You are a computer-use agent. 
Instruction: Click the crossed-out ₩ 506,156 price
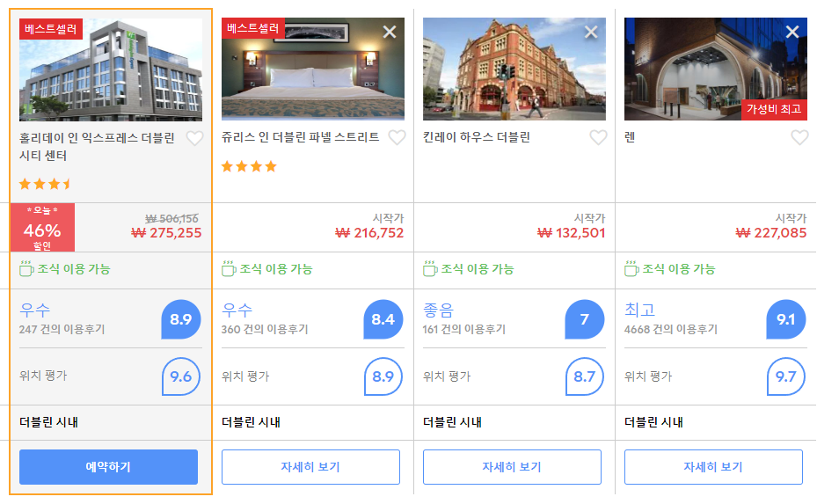click(x=171, y=218)
